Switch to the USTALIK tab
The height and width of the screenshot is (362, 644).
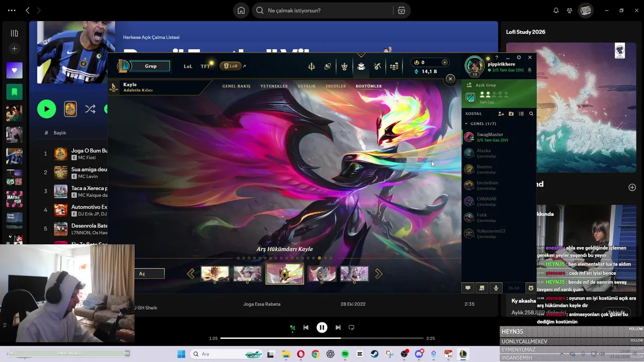click(x=306, y=86)
